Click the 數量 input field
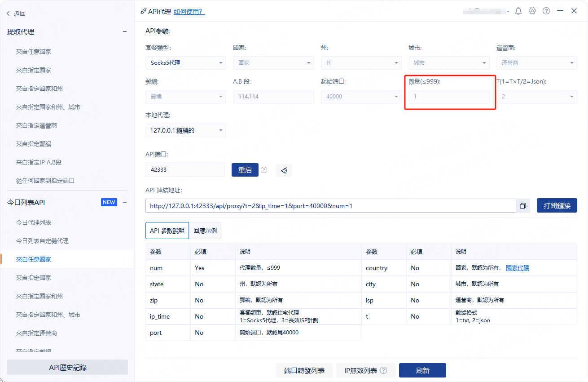The width and height of the screenshot is (588, 382). [x=449, y=97]
